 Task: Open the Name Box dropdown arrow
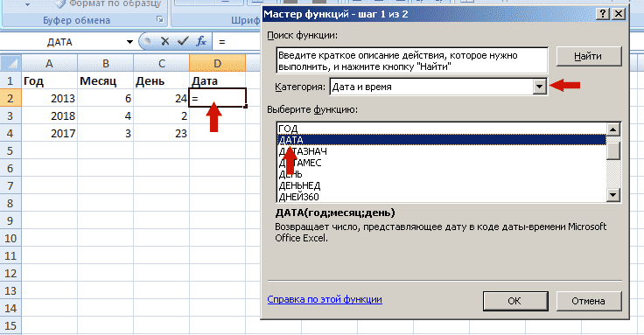[129, 42]
